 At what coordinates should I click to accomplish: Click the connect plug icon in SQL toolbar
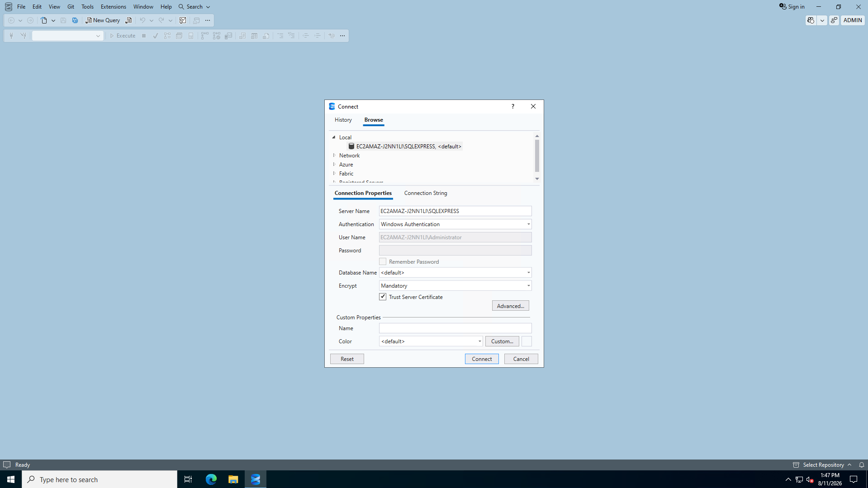tap(11, 36)
